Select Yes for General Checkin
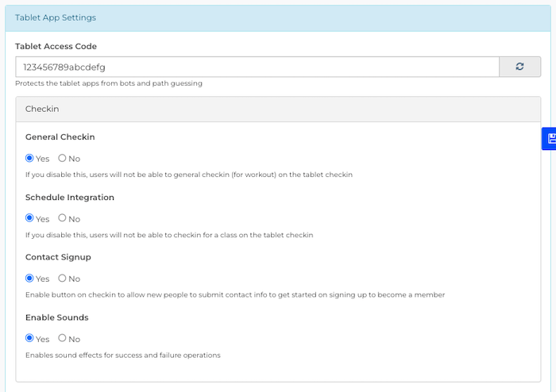Viewport: 556px width, 392px height. (30, 158)
